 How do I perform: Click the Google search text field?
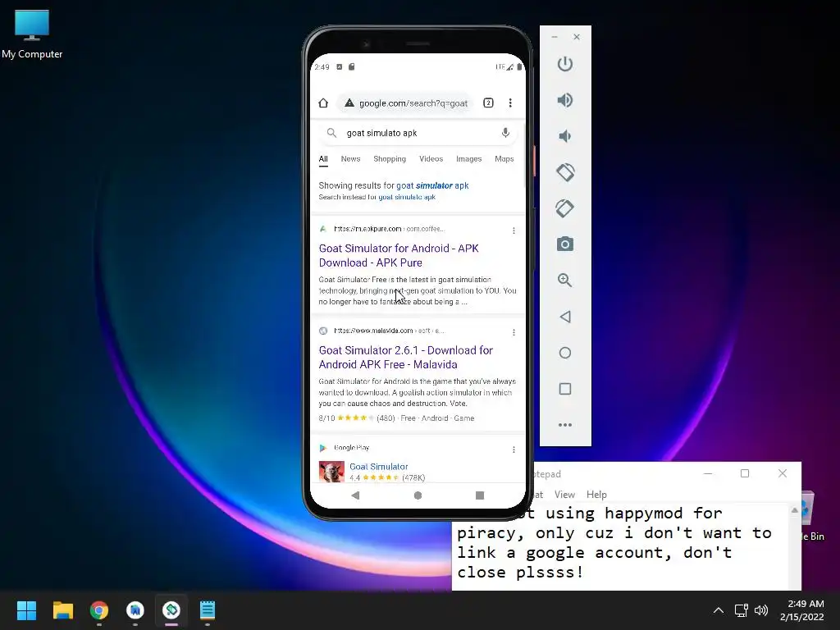click(419, 133)
